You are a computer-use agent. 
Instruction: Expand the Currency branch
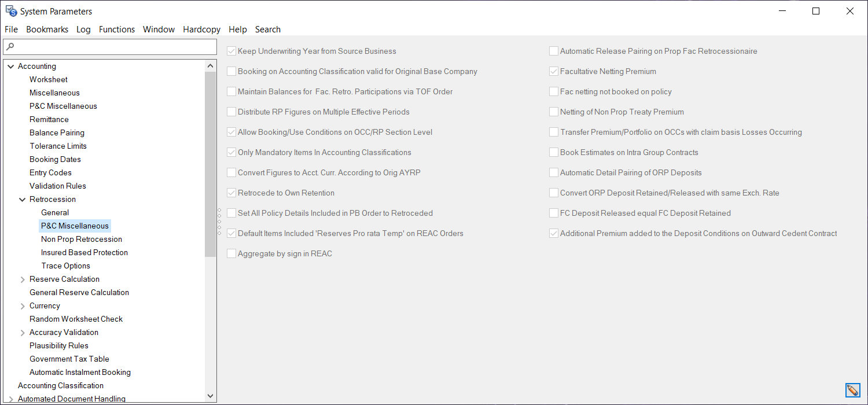pos(22,305)
